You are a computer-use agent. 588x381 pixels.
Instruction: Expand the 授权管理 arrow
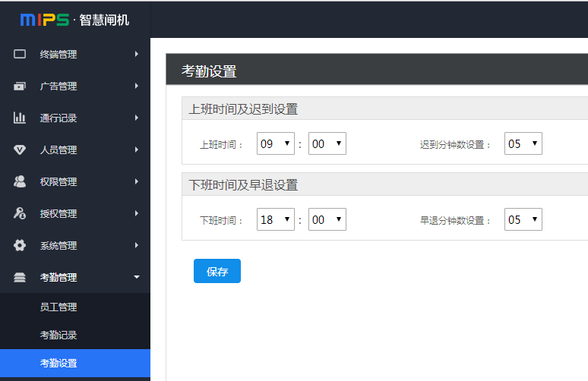(x=137, y=213)
